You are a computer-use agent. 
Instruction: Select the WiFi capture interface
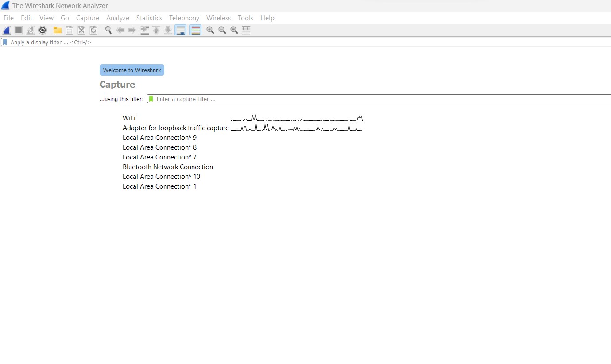click(129, 118)
